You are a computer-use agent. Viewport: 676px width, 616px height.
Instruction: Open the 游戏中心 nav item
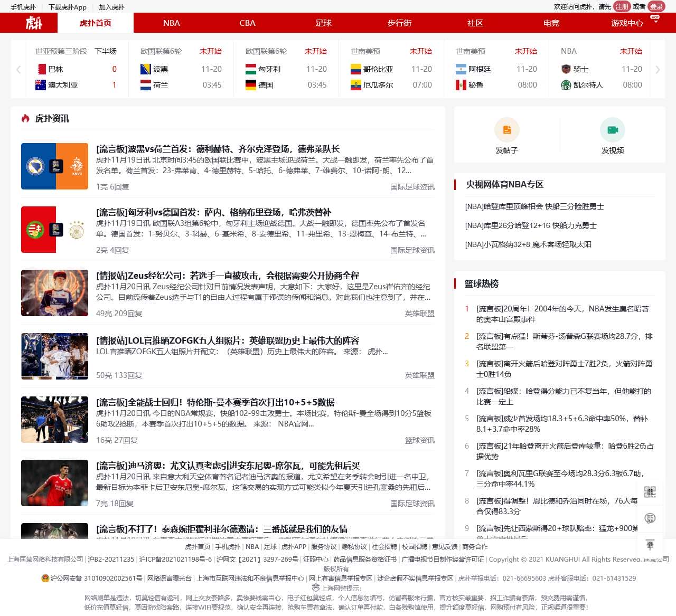click(627, 23)
